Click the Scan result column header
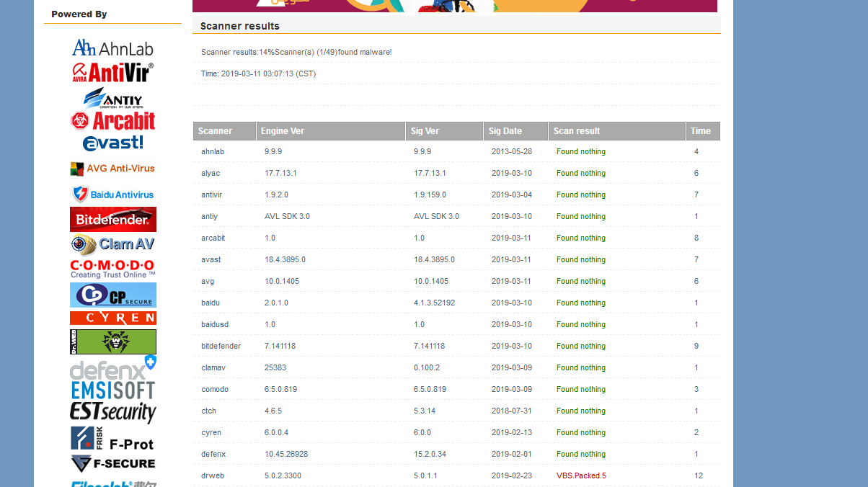Image resolution: width=868 pixels, height=487 pixels. click(x=617, y=131)
